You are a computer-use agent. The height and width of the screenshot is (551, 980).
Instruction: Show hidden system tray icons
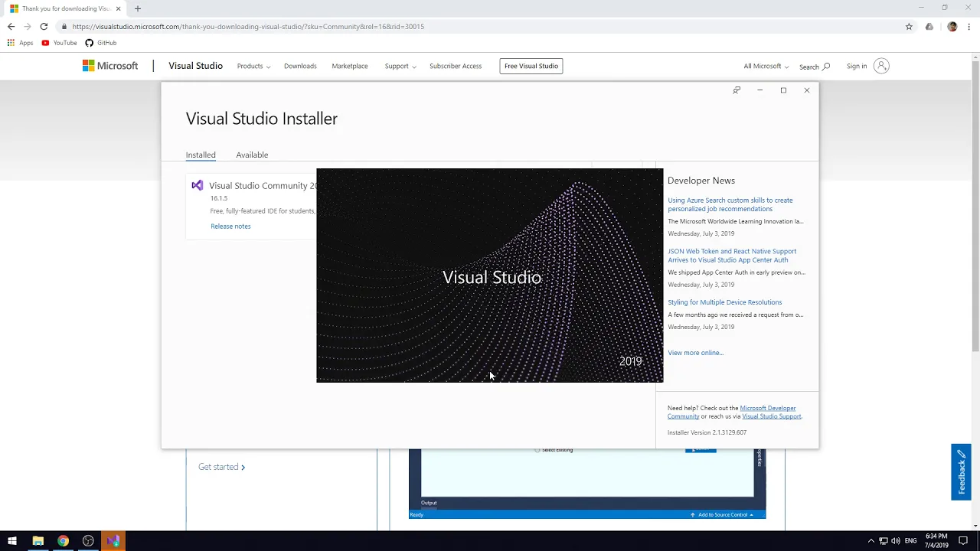click(871, 541)
